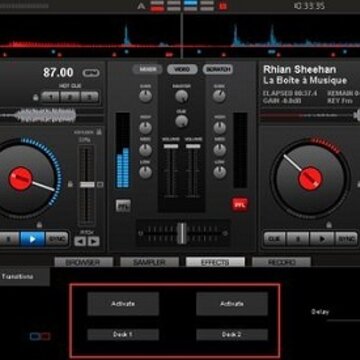Pause the left deck
This screenshot has width=360, height=360.
(x=9, y=239)
